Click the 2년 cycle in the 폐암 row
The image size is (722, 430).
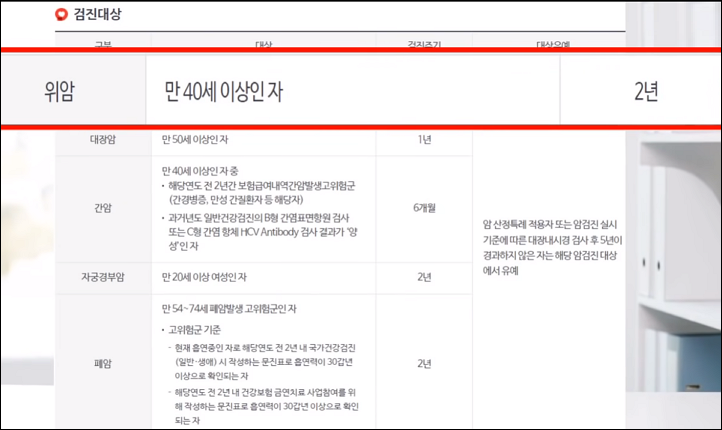[x=425, y=364]
